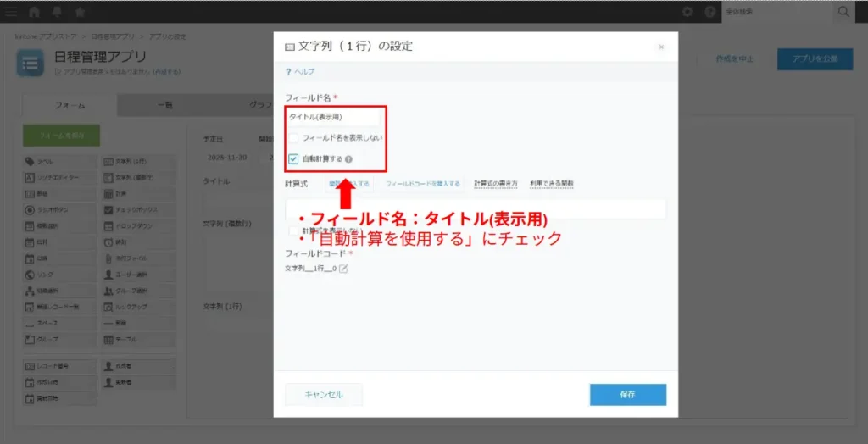Image resolution: width=868 pixels, height=444 pixels.
Task: Open the ヘルプ link in the dialog
Action: [x=301, y=72]
